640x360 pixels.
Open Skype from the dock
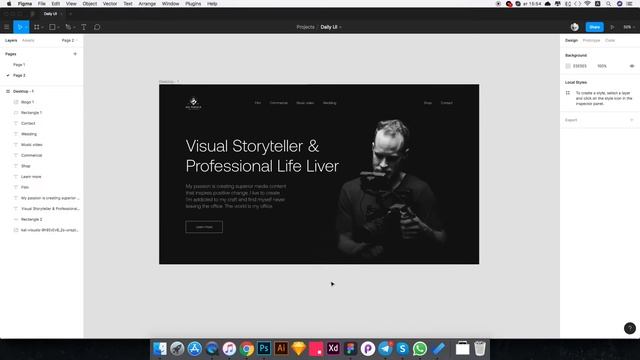402,349
